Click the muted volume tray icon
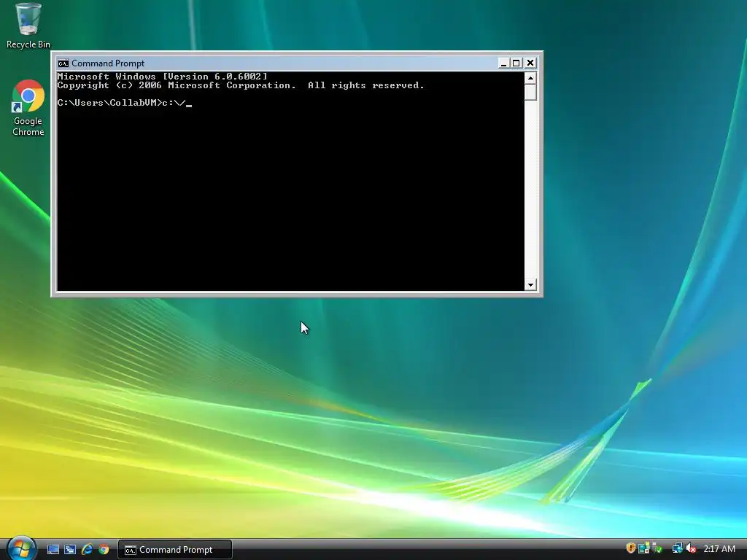The width and height of the screenshot is (747, 560). pos(691,548)
